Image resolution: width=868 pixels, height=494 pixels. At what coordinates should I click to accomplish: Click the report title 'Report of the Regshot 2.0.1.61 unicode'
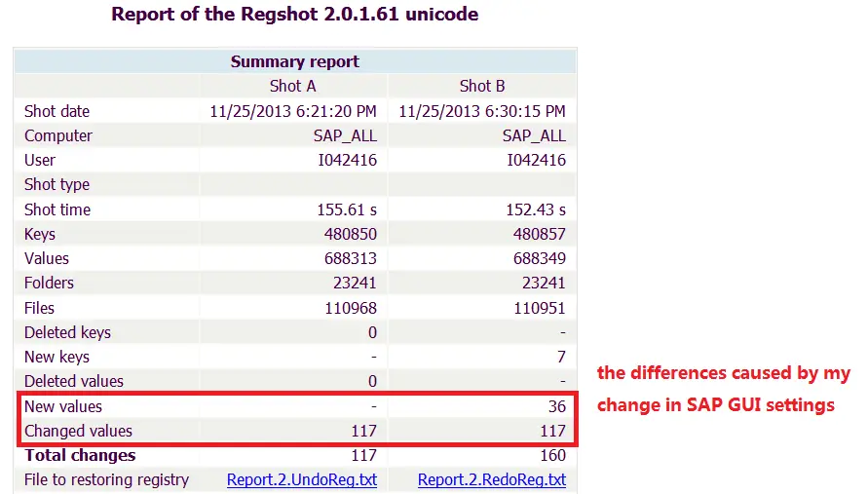(x=294, y=14)
